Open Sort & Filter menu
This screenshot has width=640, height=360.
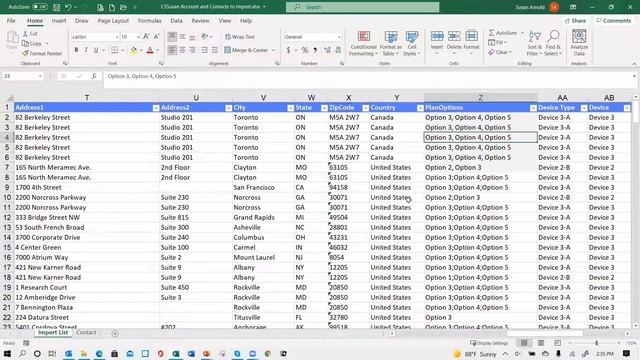point(534,43)
